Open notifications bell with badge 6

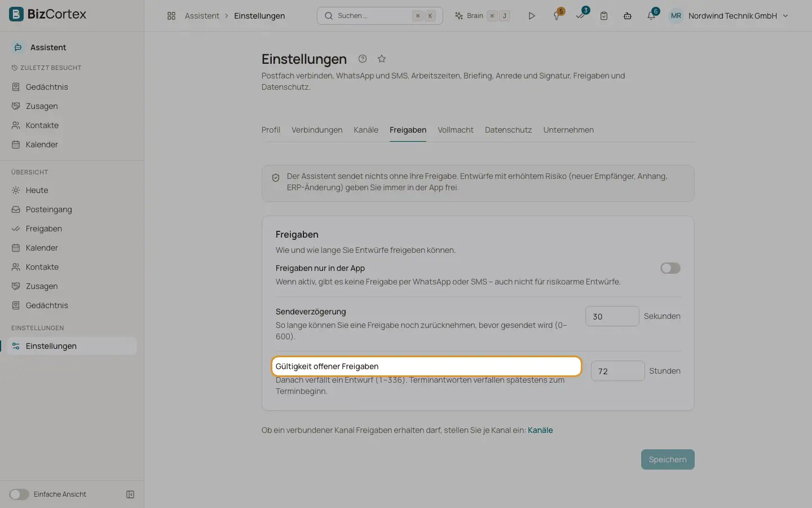coord(651,16)
